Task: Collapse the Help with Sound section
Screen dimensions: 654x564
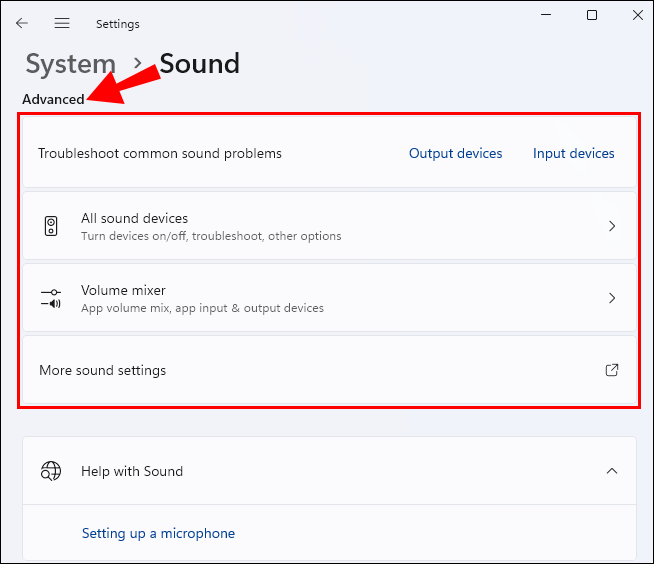Action: point(612,471)
